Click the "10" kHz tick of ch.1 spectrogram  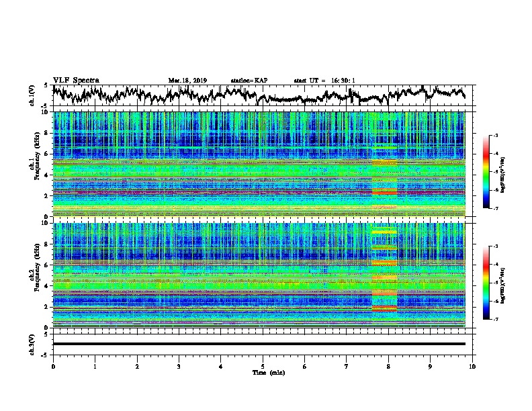46,112
